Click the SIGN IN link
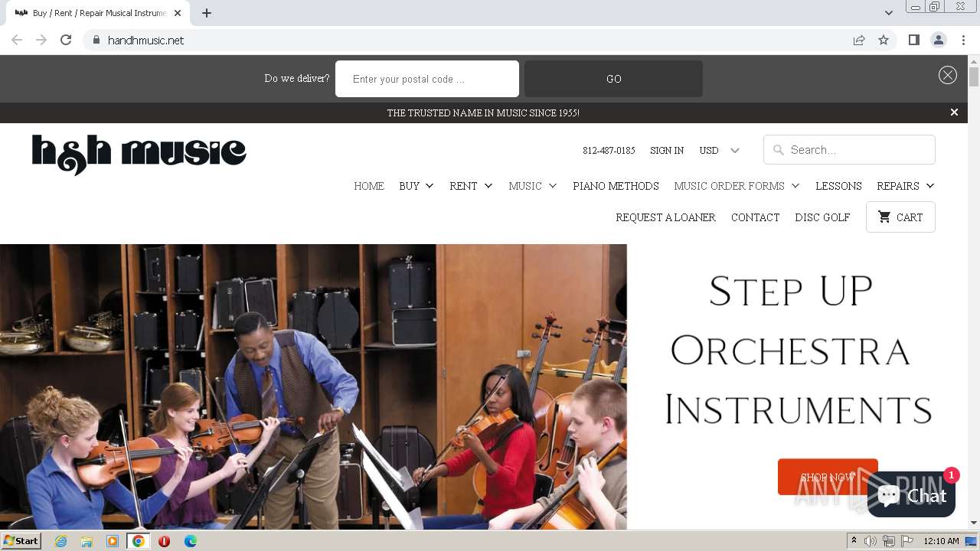The width and height of the screenshot is (980, 551). (x=667, y=151)
